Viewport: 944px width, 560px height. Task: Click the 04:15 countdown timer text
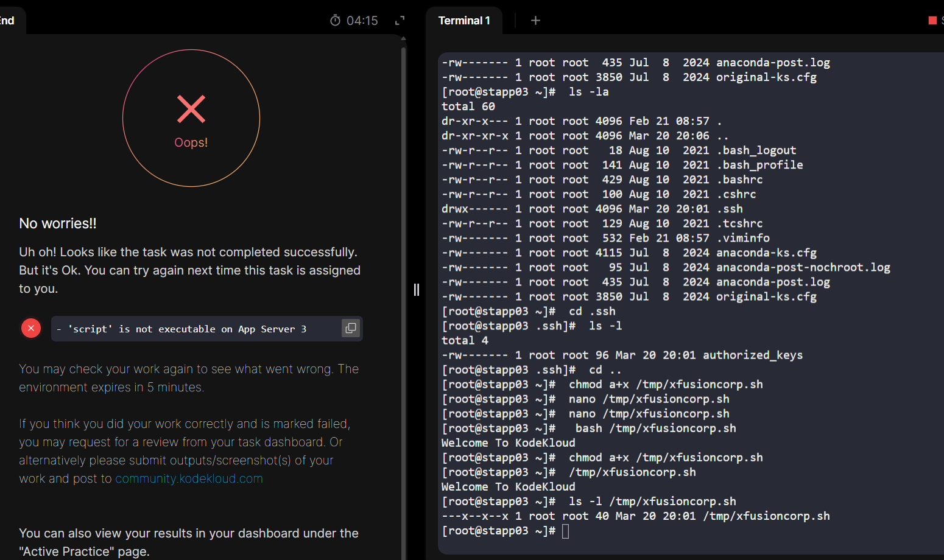pos(362,21)
